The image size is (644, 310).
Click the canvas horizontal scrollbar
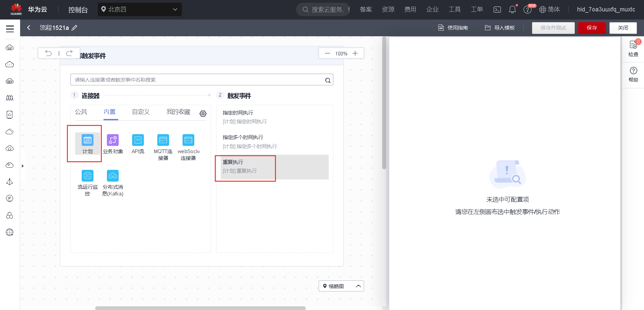(x=200, y=308)
